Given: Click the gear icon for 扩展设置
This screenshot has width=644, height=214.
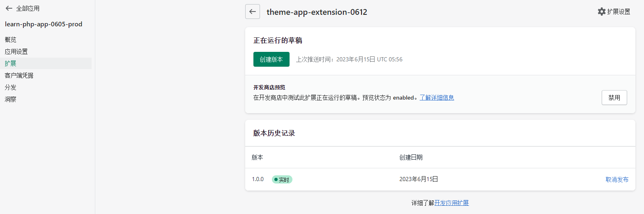Looking at the screenshot, I should pos(601,12).
